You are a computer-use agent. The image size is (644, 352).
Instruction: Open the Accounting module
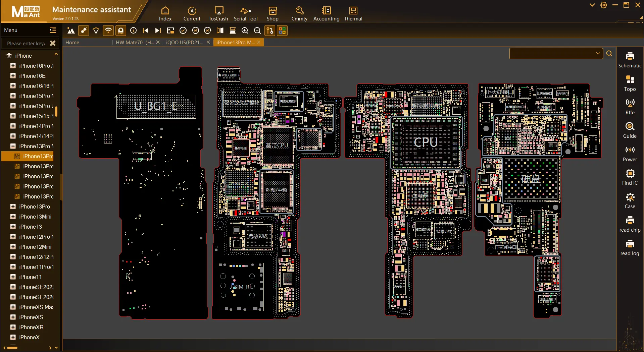tap(326, 14)
